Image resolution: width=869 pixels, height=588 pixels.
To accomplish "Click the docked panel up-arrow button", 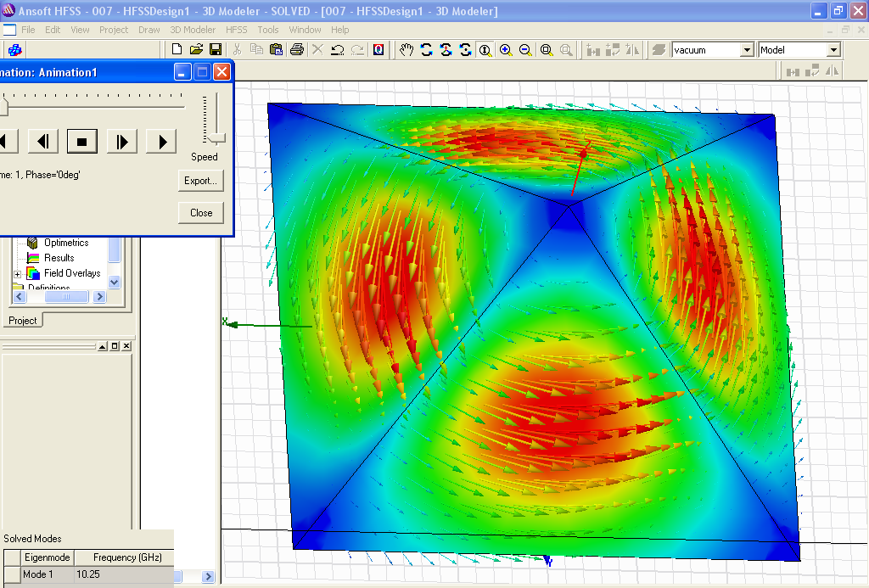I will 103,346.
